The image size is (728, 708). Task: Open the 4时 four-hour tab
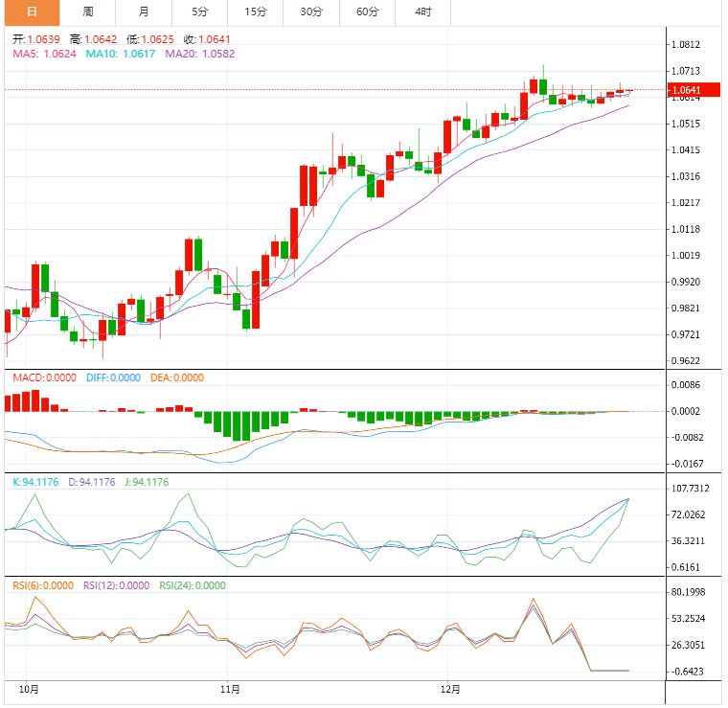422,12
